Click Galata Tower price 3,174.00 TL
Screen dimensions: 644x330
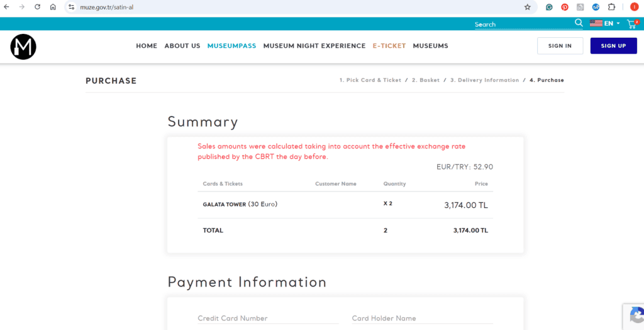[x=466, y=205]
